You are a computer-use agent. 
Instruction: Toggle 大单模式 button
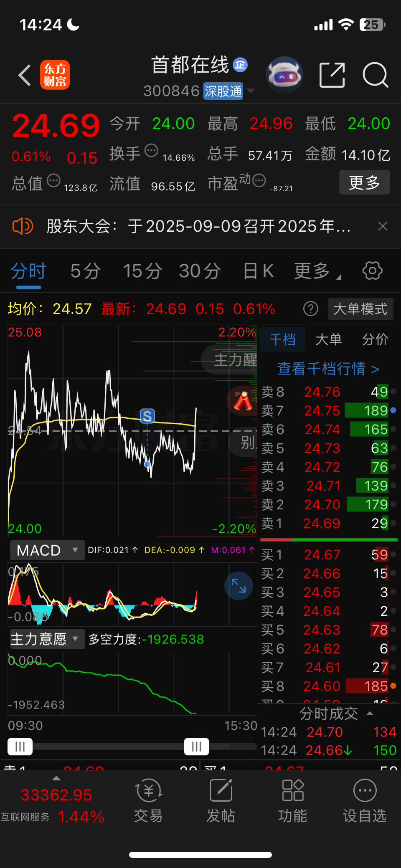[x=360, y=309]
